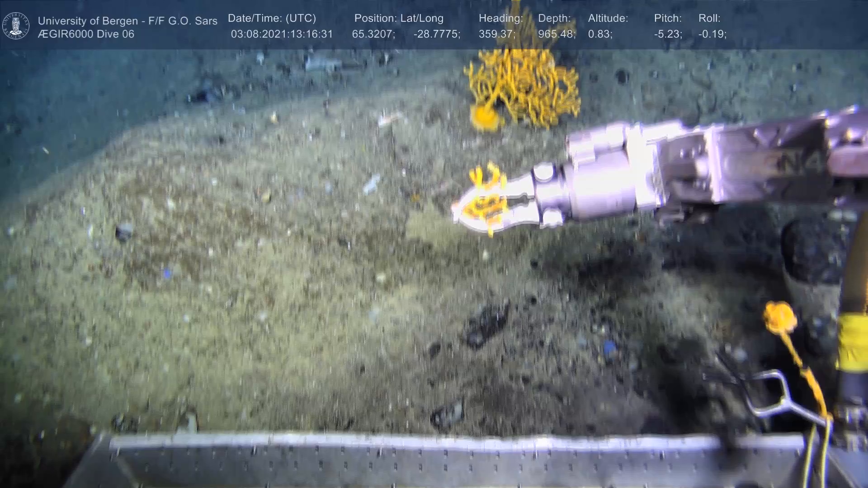
Task: Select the roll value -0.19
Action: [712, 34]
